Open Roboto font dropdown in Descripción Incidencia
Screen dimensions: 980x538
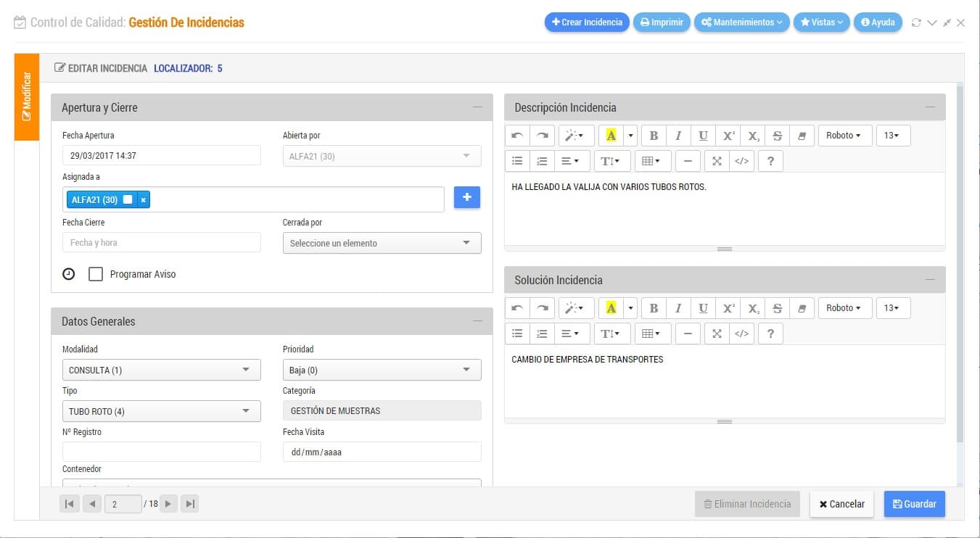(845, 136)
